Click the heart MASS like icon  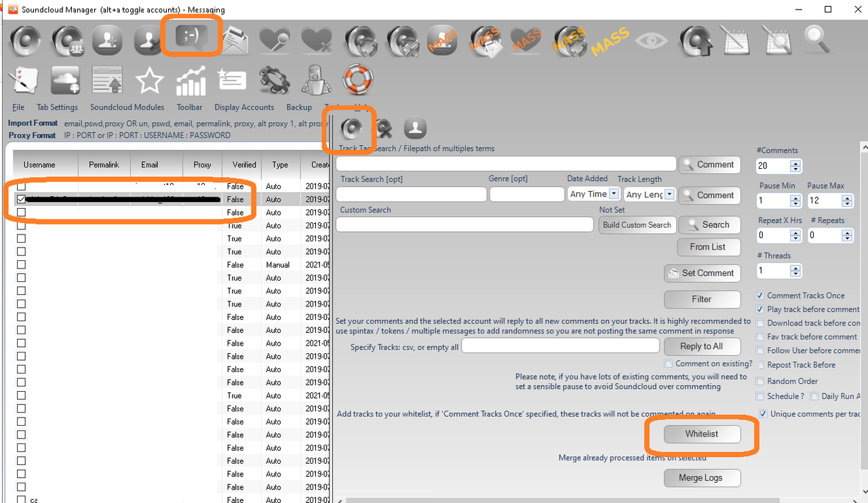point(526,41)
